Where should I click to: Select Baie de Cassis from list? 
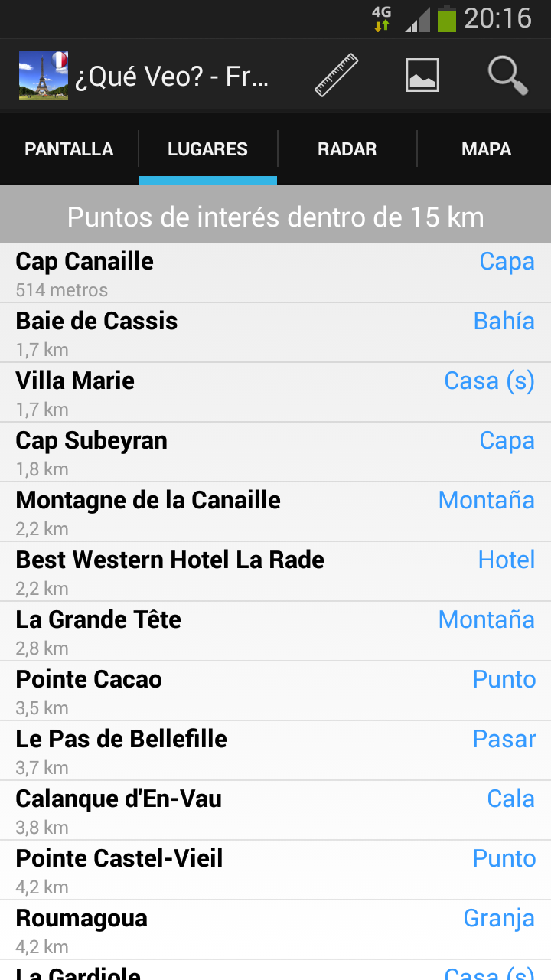click(x=275, y=333)
